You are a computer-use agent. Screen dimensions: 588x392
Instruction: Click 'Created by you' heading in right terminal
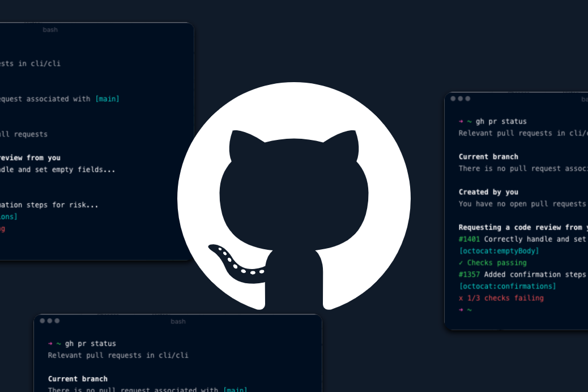488,192
